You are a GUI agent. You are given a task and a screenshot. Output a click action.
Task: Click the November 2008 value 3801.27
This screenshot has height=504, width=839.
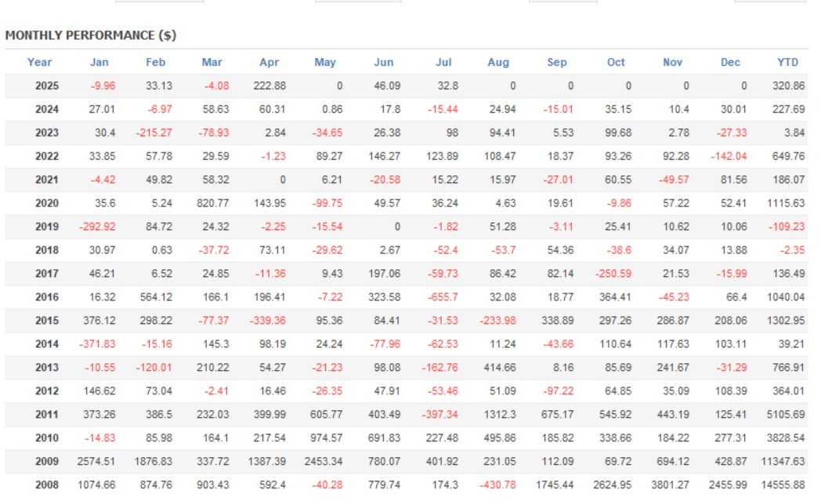coord(670,485)
